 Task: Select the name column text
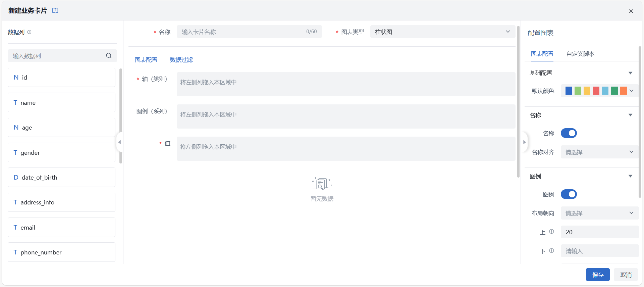tap(28, 103)
